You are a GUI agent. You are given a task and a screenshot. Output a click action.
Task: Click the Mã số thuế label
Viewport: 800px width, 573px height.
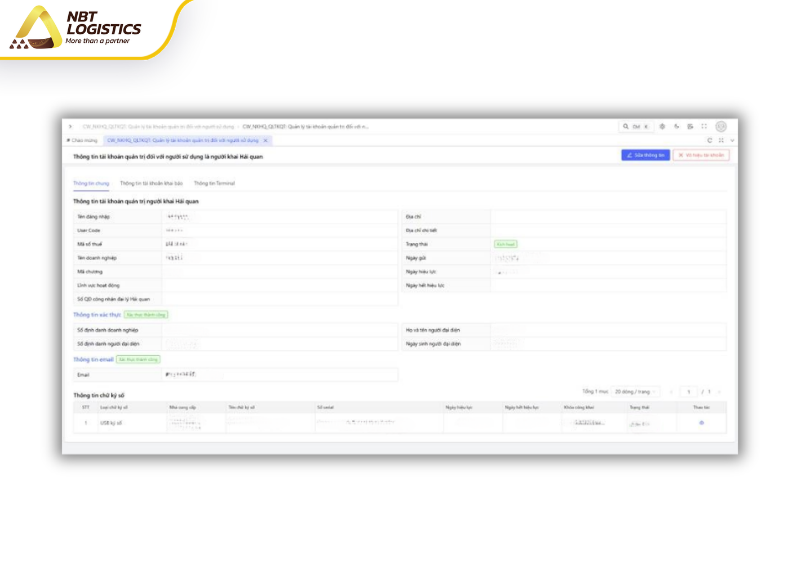click(89, 244)
